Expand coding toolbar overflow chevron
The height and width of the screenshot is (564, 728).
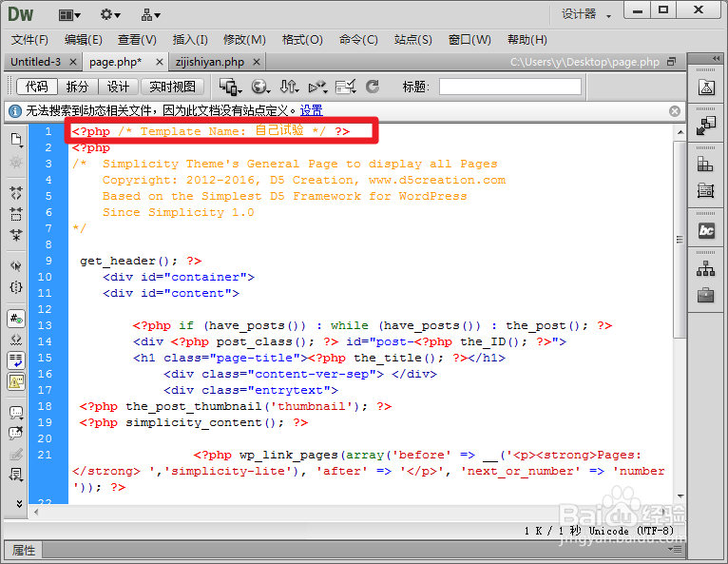[x=19, y=503]
